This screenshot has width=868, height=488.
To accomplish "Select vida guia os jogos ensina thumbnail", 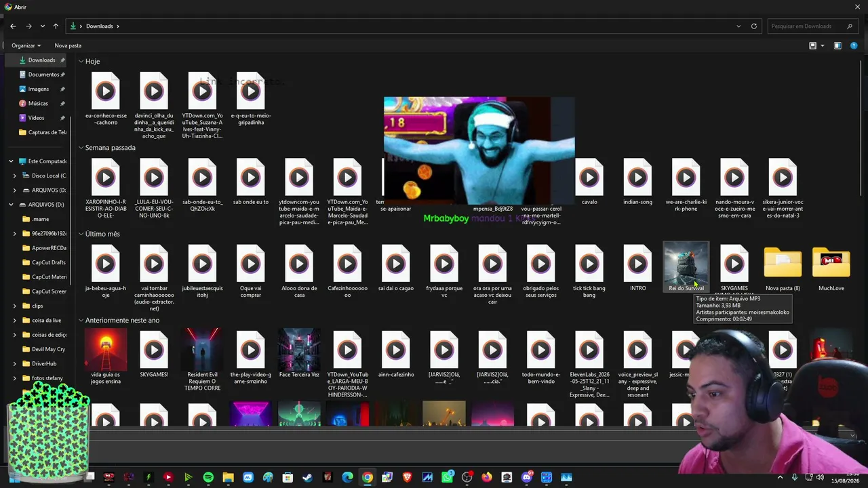I will click(x=105, y=357).
